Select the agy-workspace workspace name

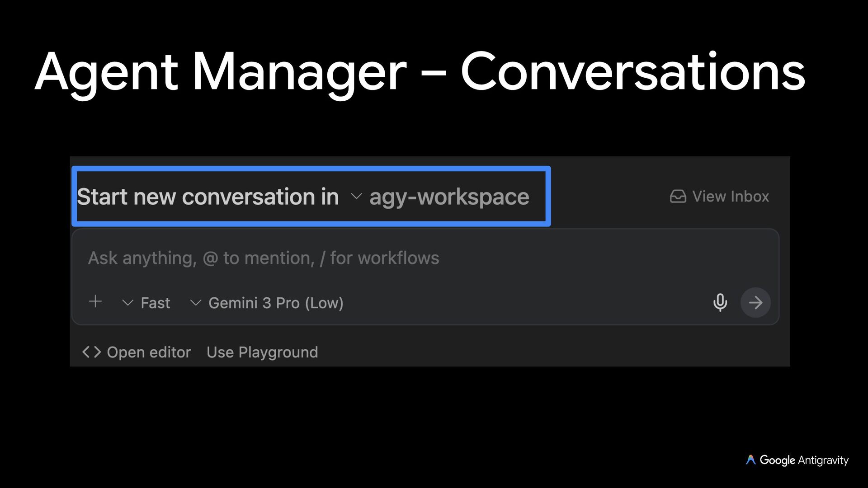click(449, 197)
